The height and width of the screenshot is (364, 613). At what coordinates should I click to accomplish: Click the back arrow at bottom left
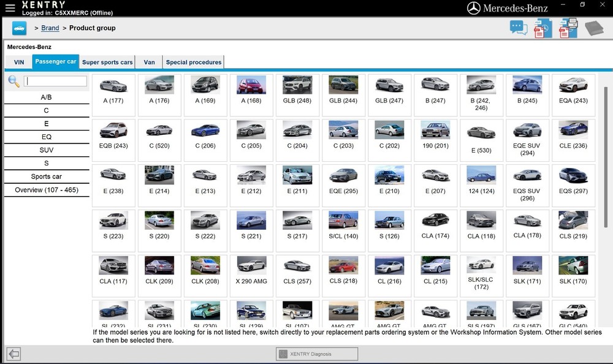(13, 354)
